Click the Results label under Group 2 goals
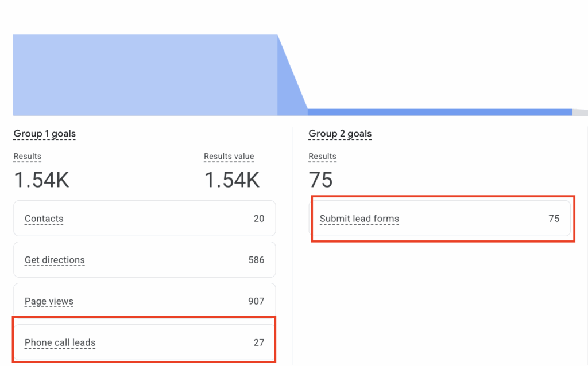This screenshot has width=588, height=366. (322, 156)
